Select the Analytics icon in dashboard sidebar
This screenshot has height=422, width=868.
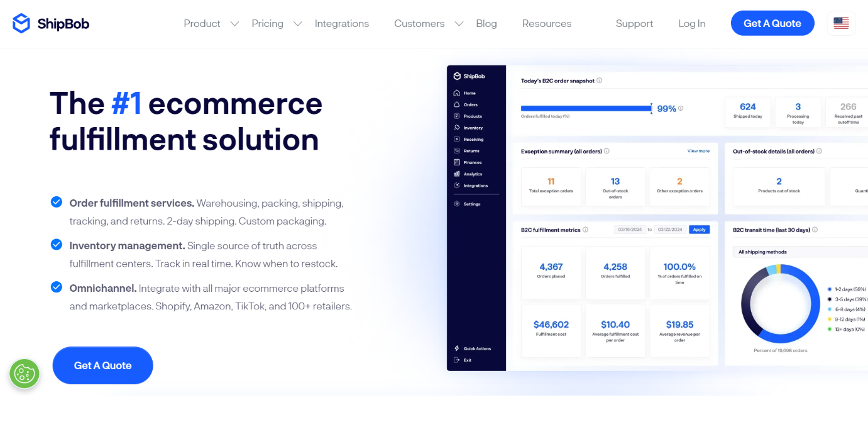pos(457,174)
